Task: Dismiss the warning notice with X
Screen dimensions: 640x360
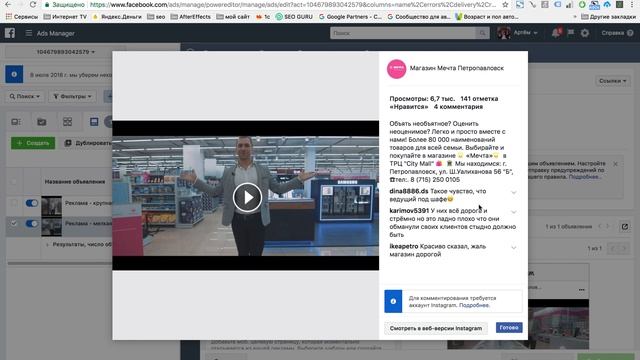Action: click(x=616, y=164)
